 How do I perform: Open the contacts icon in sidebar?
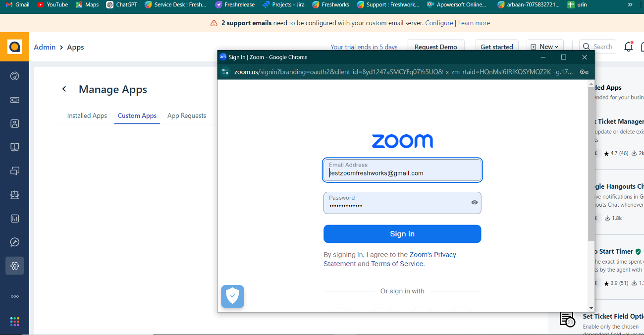(x=15, y=123)
